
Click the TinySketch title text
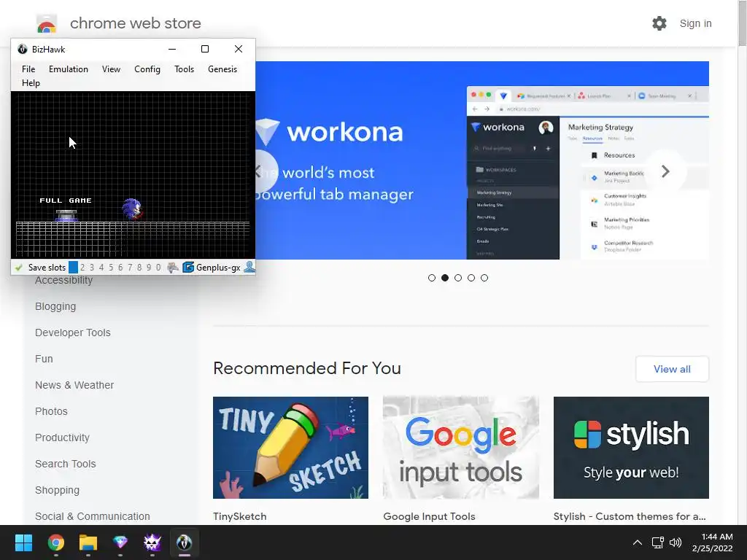coord(239,516)
